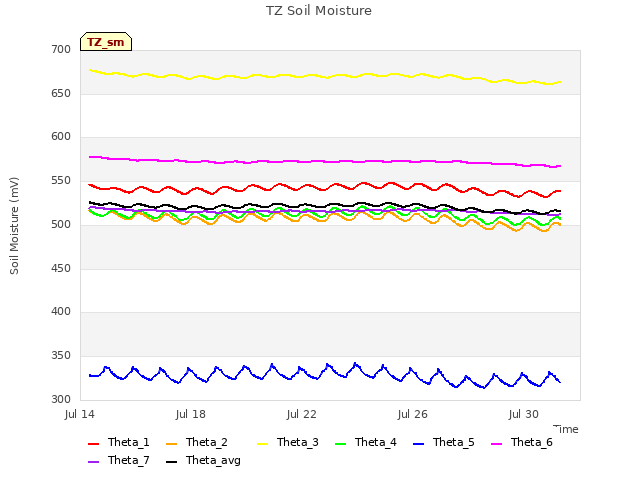
Task: Toggle Theta_4 series in legend
Action: 366,442
